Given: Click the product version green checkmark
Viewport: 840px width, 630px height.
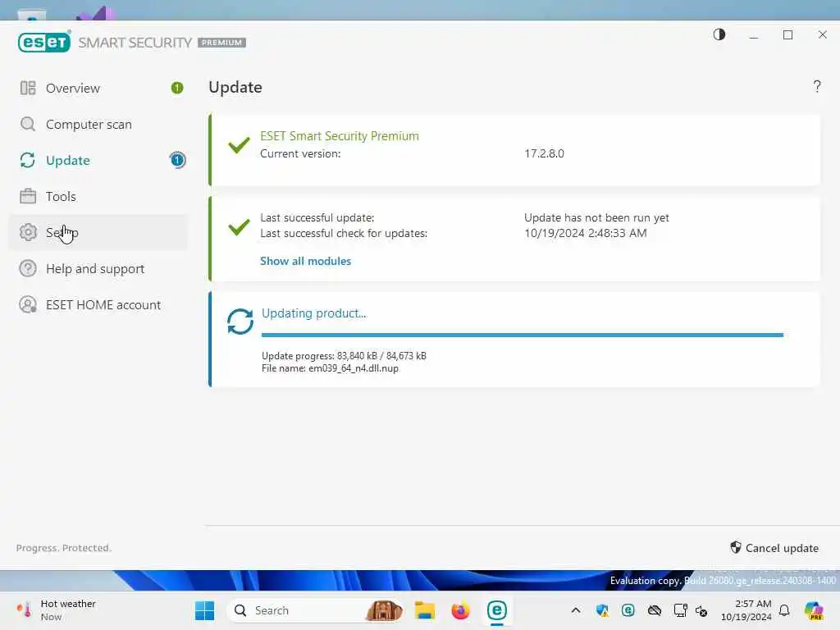Looking at the screenshot, I should [239, 144].
